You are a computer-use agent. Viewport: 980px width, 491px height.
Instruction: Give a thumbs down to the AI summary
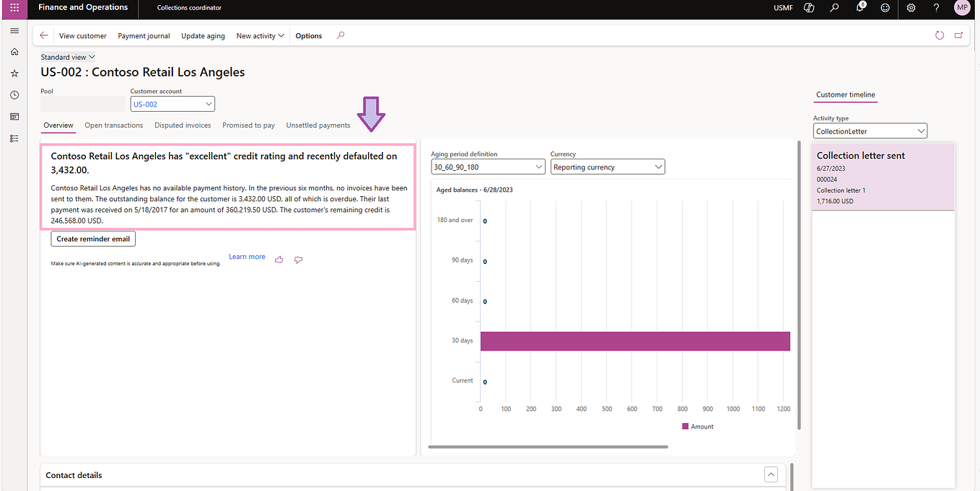tap(298, 260)
